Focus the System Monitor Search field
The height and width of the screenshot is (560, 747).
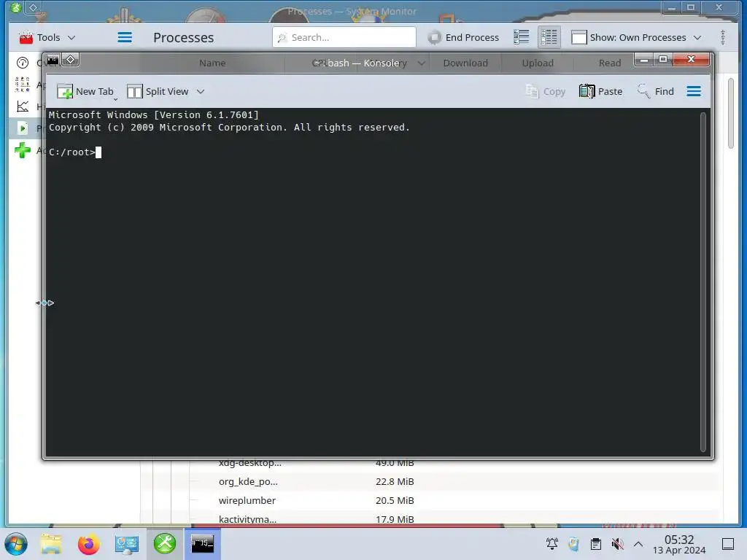[x=344, y=37]
